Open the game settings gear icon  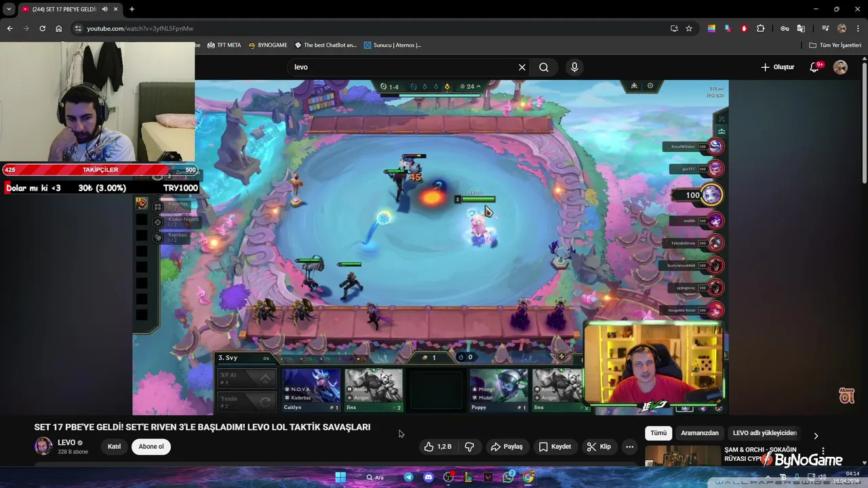pos(650,86)
